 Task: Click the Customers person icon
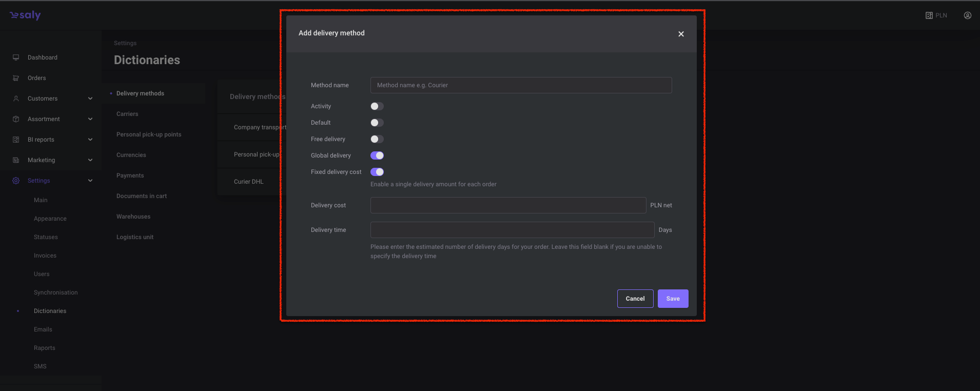point(16,99)
